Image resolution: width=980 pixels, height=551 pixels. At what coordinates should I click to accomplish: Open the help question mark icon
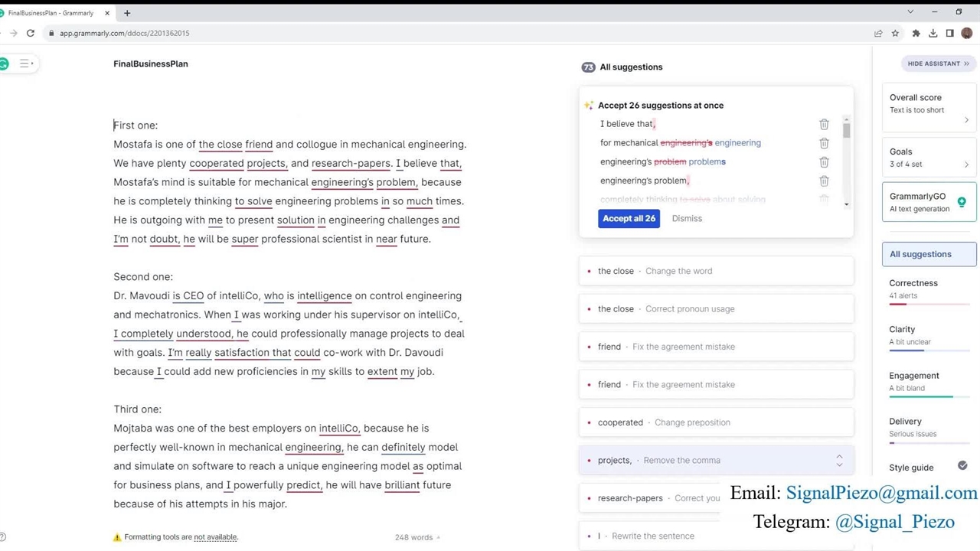3,537
